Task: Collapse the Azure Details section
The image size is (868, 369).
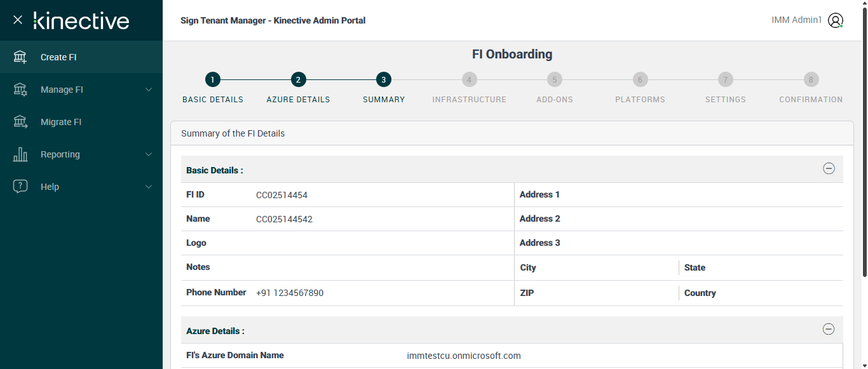Action: pos(829,329)
